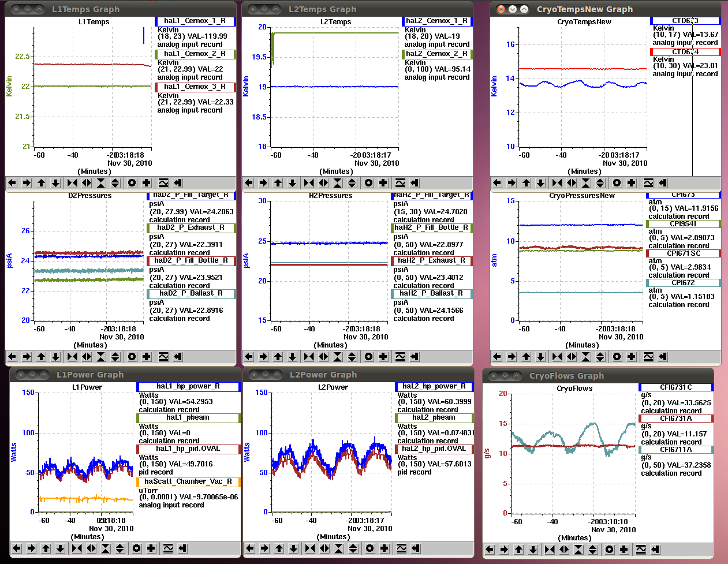The width and height of the screenshot is (728, 564).
Task: Pan left in CryoPressuresNew graph toolbar
Action: click(497, 357)
